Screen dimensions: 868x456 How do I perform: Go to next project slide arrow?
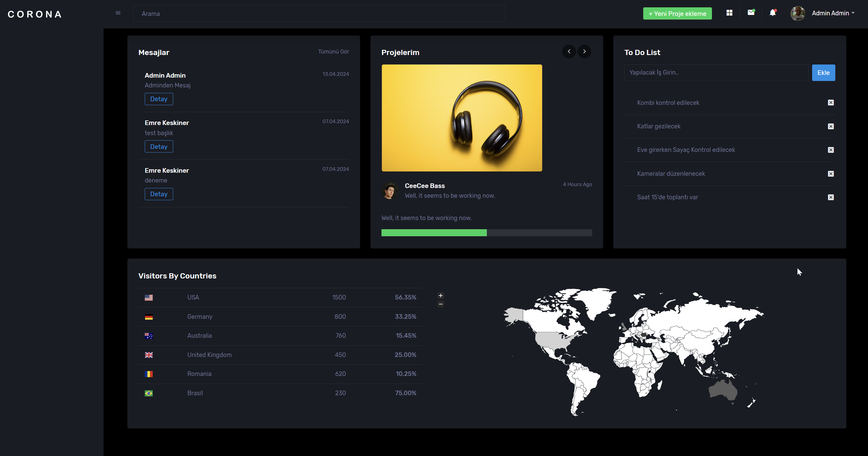tap(584, 52)
